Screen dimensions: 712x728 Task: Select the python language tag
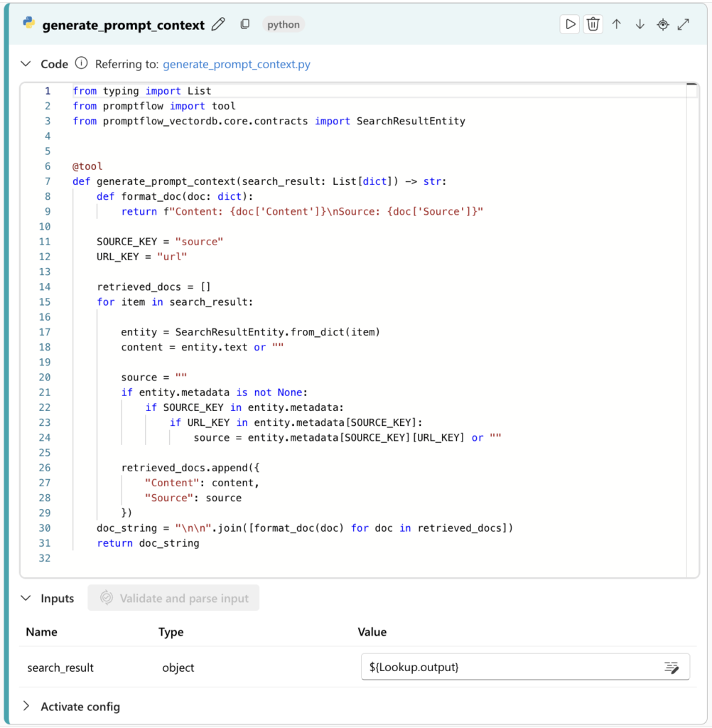[283, 24]
